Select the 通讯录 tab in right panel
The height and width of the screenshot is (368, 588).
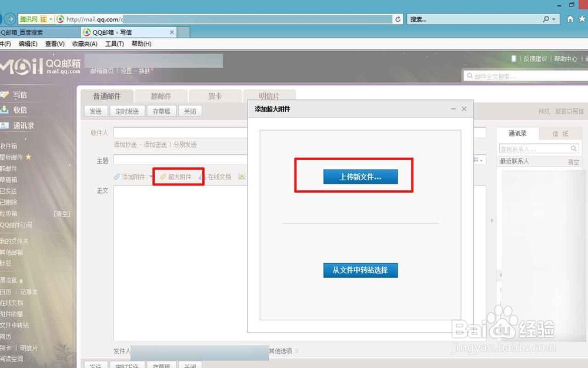517,133
